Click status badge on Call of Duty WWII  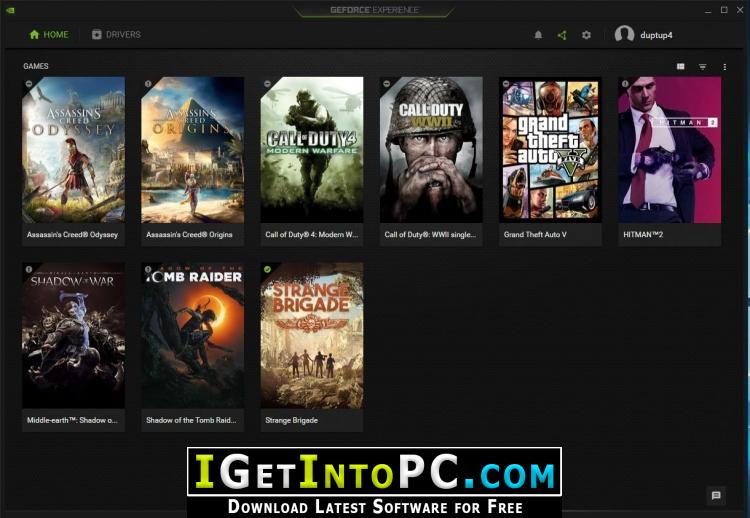386,84
